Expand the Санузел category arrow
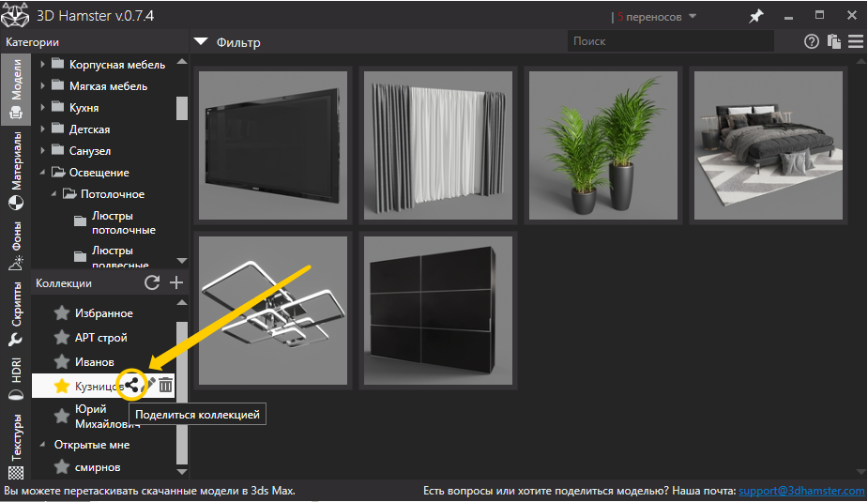This screenshot has width=868, height=502. point(42,150)
